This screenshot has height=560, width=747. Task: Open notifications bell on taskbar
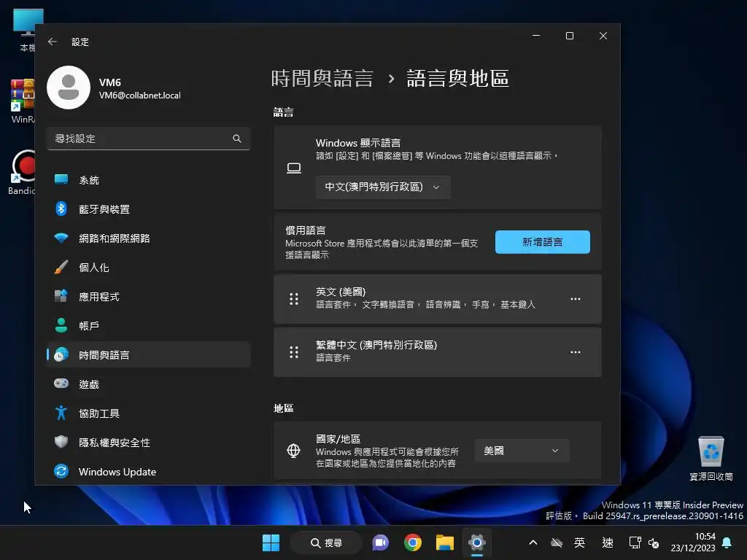[x=727, y=542]
